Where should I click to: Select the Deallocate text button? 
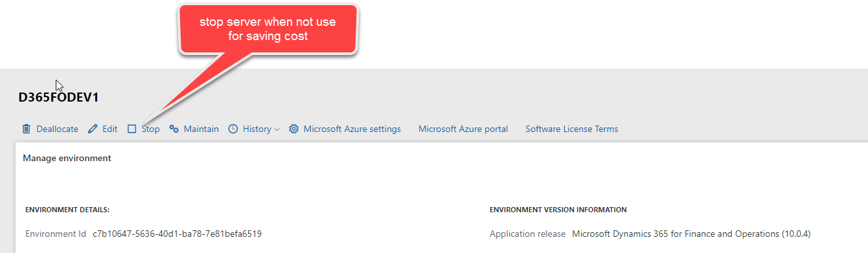point(57,129)
